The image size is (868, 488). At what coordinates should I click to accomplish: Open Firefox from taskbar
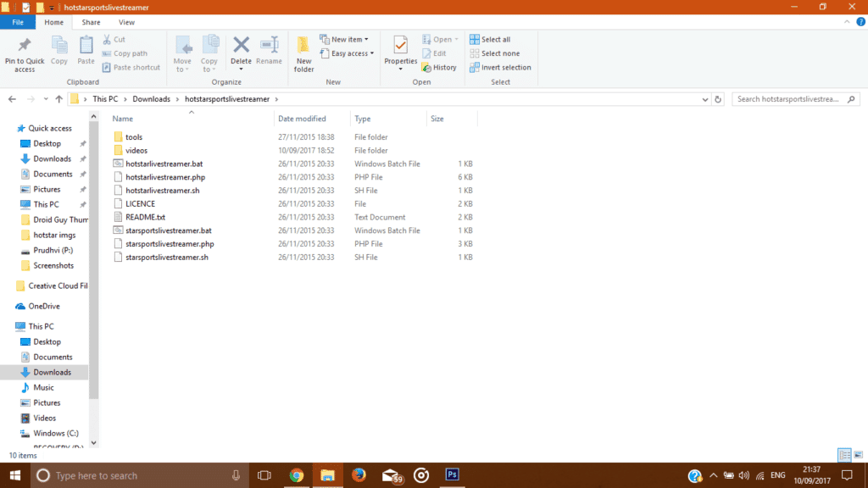pyautogui.click(x=359, y=475)
